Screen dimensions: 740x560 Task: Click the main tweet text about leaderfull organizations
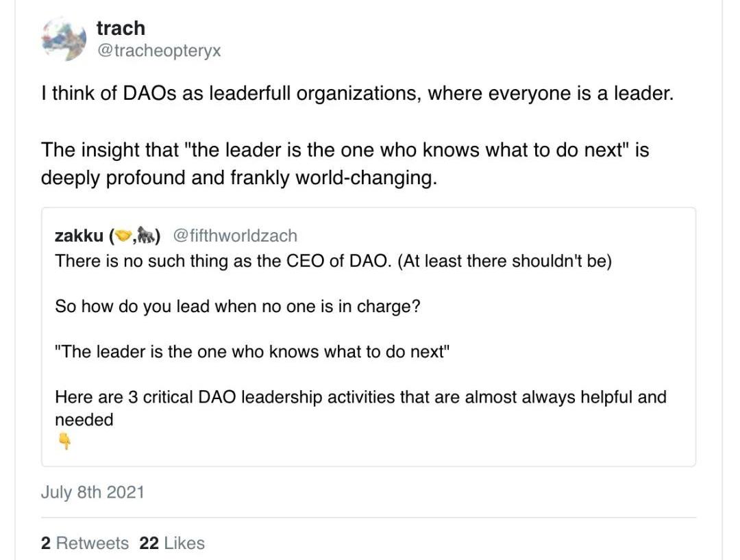click(x=357, y=93)
